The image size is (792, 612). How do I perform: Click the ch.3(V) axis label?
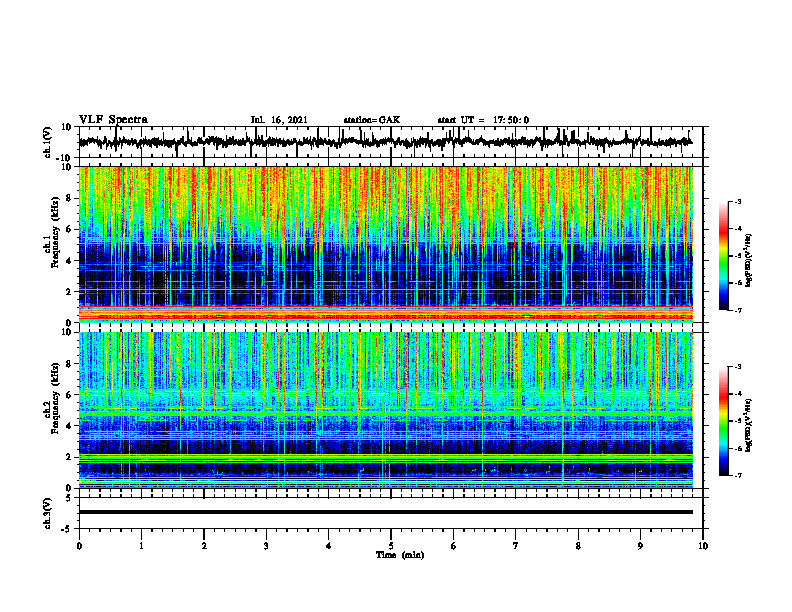coord(48,513)
